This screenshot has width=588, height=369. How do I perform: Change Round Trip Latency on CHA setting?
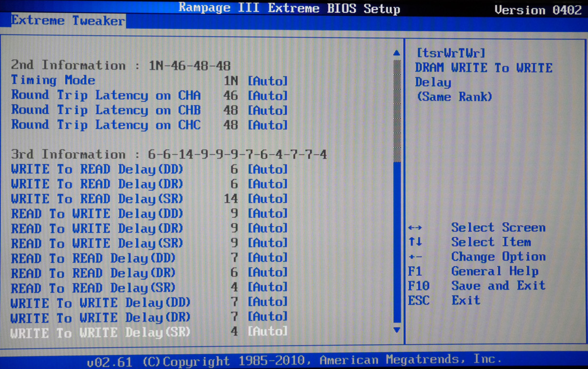[268, 95]
